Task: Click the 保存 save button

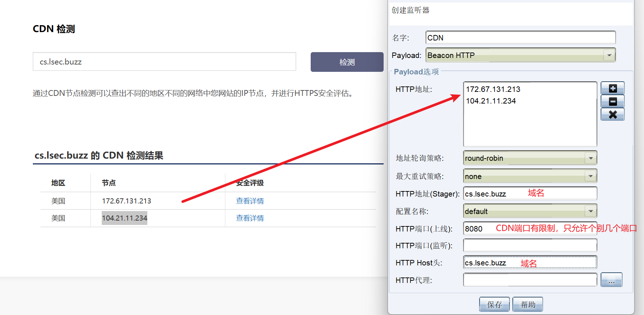Action: pos(494,304)
